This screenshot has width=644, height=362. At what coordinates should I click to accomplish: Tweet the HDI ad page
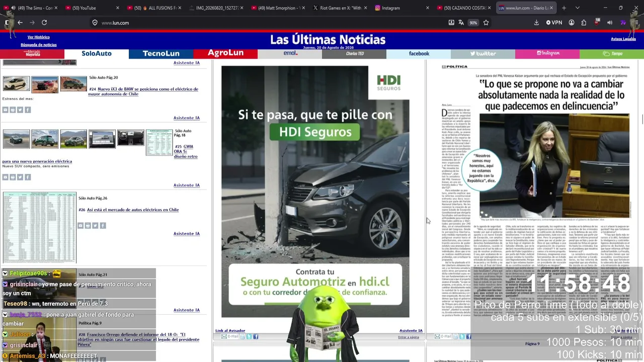pos(249,336)
